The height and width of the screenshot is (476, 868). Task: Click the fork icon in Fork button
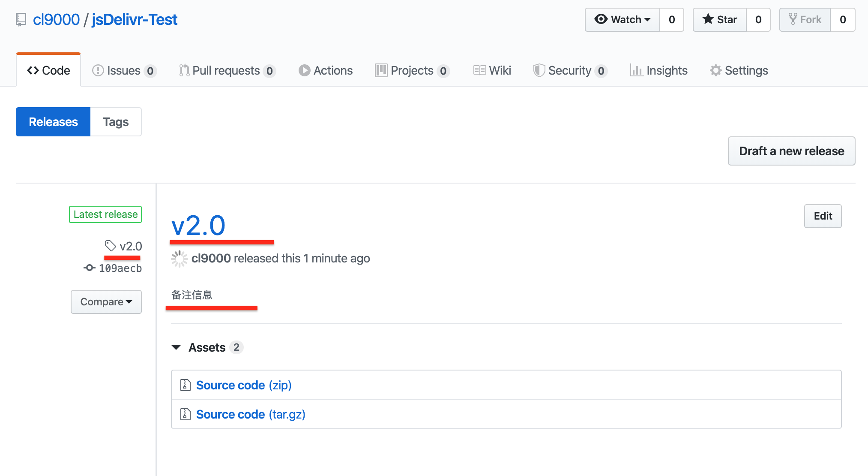[793, 19]
